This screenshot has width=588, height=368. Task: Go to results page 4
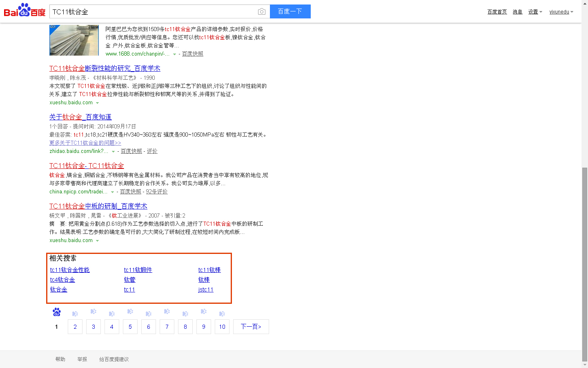pyautogui.click(x=112, y=327)
